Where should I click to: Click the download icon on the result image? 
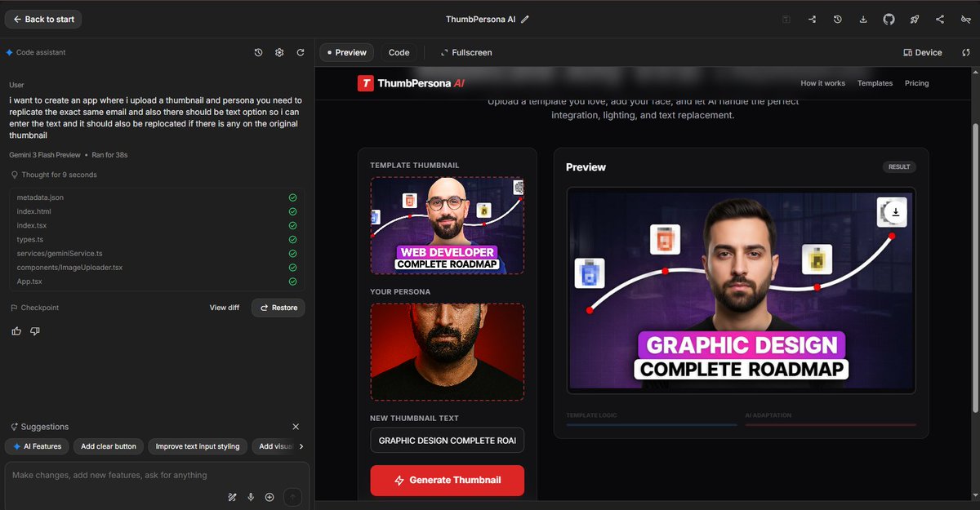tap(895, 212)
